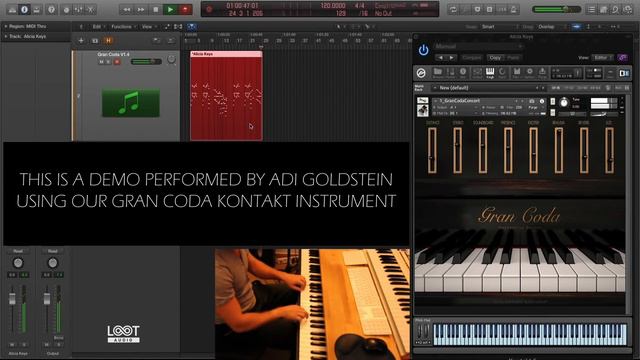Toggle Kontakt Keyboard view icon

490,73
